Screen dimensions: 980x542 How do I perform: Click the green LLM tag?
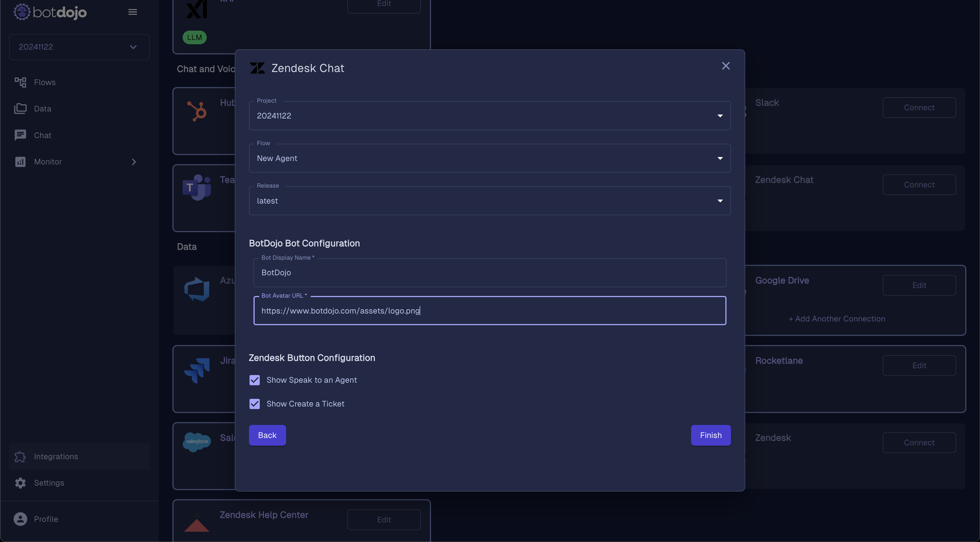(x=195, y=37)
